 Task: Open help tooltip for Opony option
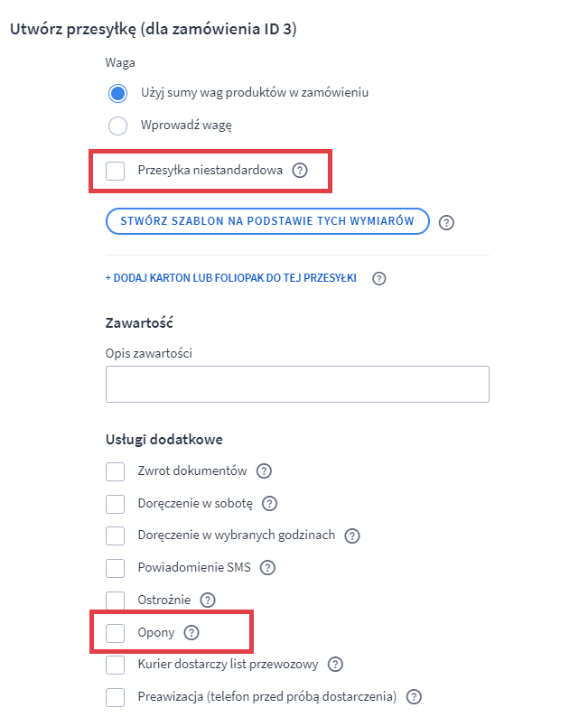(x=191, y=633)
